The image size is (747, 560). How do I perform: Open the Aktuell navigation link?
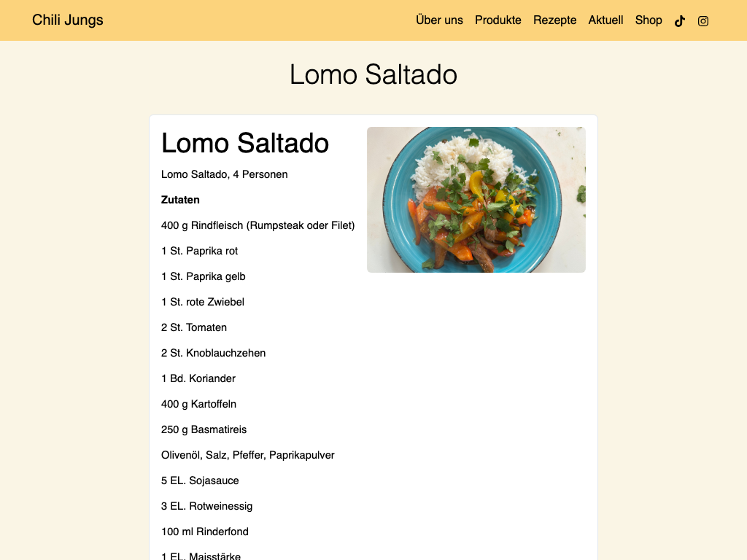(x=605, y=20)
